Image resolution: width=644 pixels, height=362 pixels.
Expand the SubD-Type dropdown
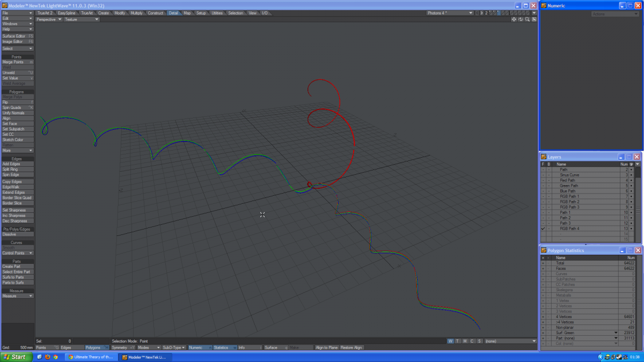(x=173, y=348)
